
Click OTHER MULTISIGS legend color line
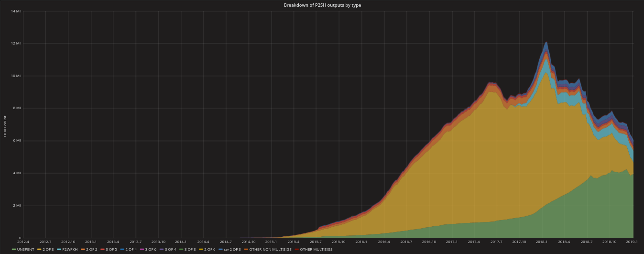click(x=297, y=249)
